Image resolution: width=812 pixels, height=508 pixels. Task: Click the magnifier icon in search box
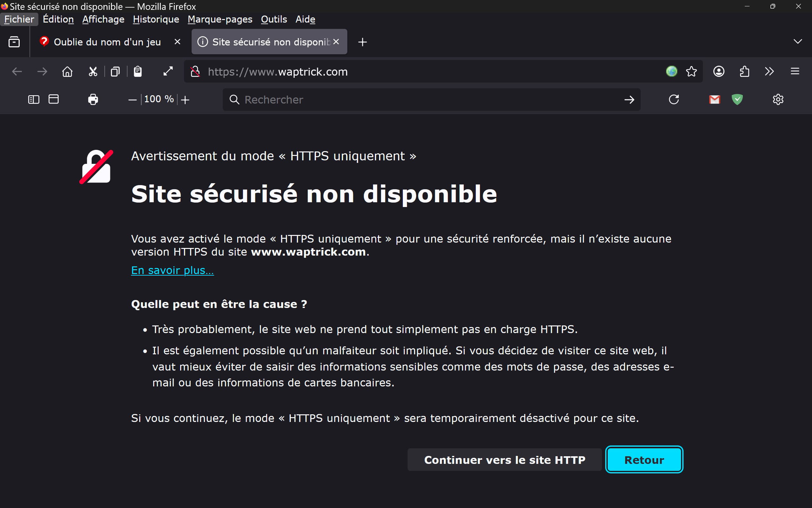[234, 99]
